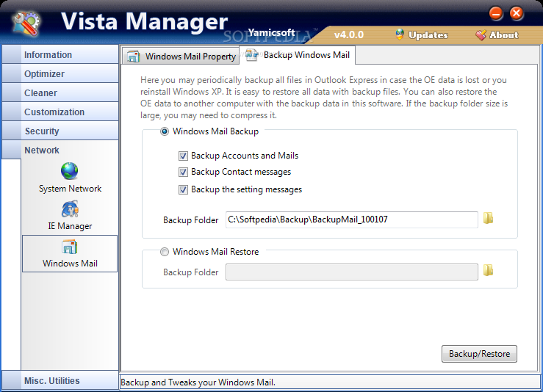Select the Windows Mail sidebar icon
Viewport: 543px width, 392px height.
(x=70, y=253)
